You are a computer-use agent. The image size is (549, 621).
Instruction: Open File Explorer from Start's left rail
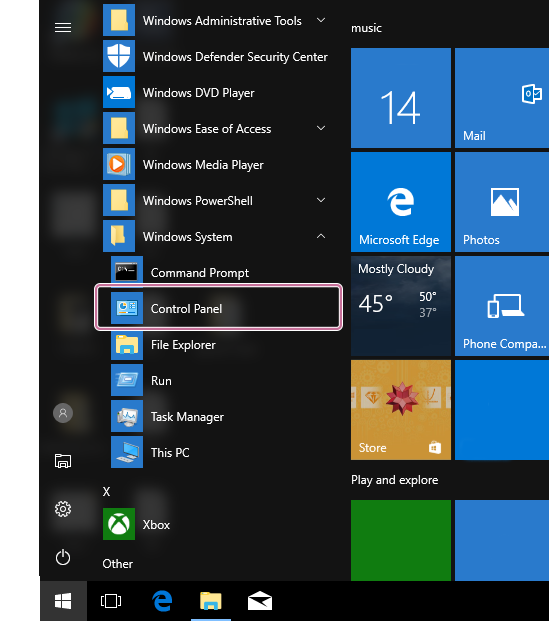(x=63, y=461)
